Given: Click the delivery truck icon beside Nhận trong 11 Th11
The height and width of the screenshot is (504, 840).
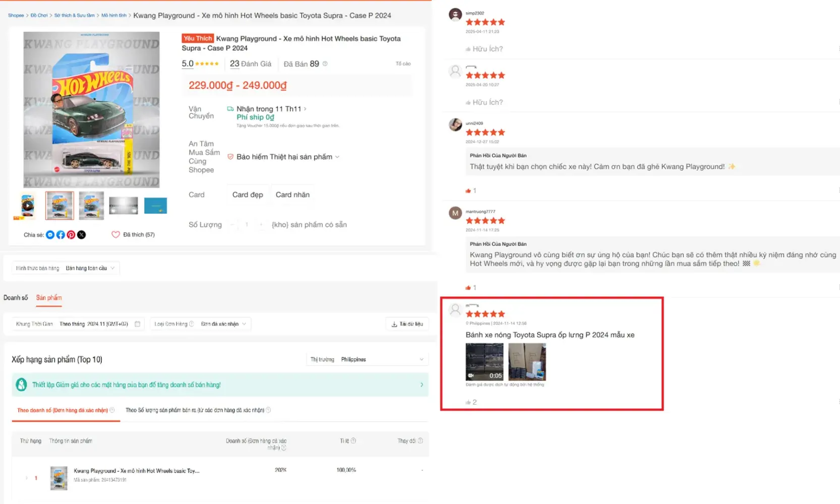Looking at the screenshot, I should [x=230, y=109].
